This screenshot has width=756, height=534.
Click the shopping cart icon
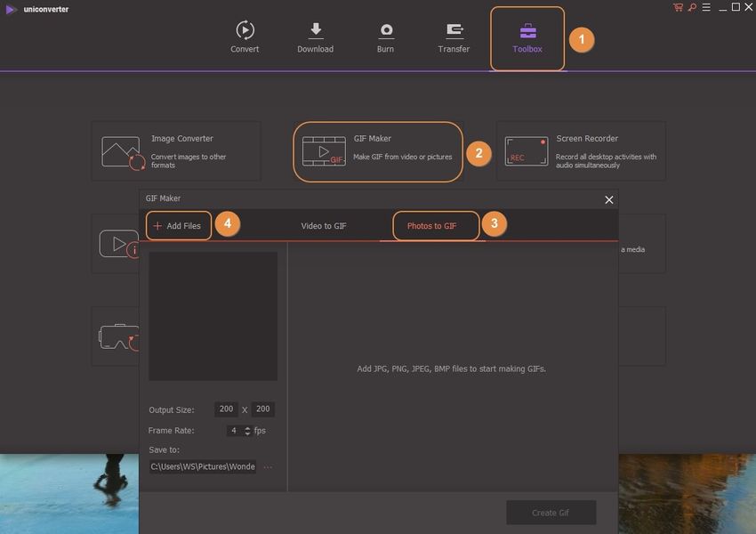[679, 7]
